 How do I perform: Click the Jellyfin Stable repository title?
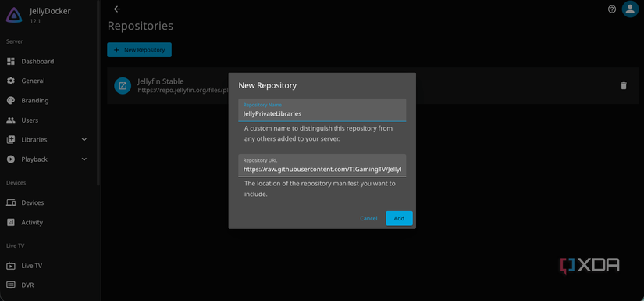[x=161, y=81]
